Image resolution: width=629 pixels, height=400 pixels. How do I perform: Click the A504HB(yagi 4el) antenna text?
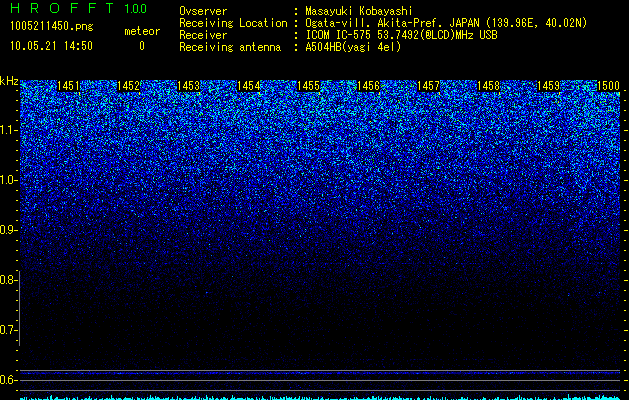(353, 47)
